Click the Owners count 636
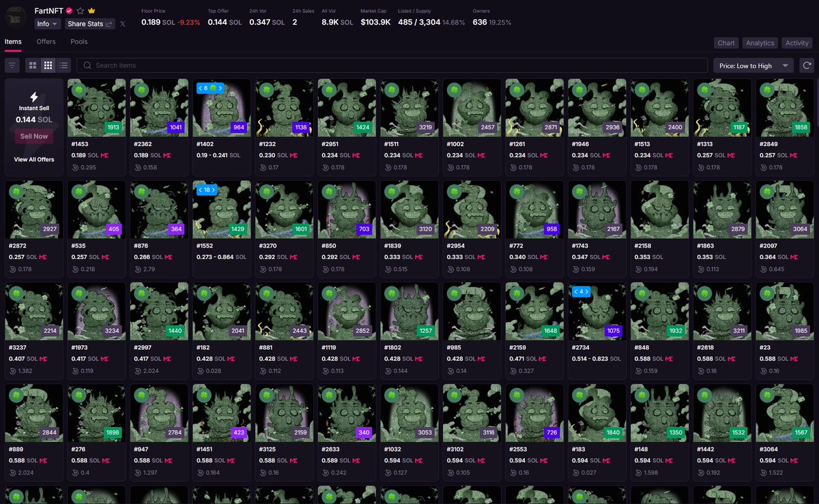Viewport: 819px width, 504px height. [x=480, y=23]
